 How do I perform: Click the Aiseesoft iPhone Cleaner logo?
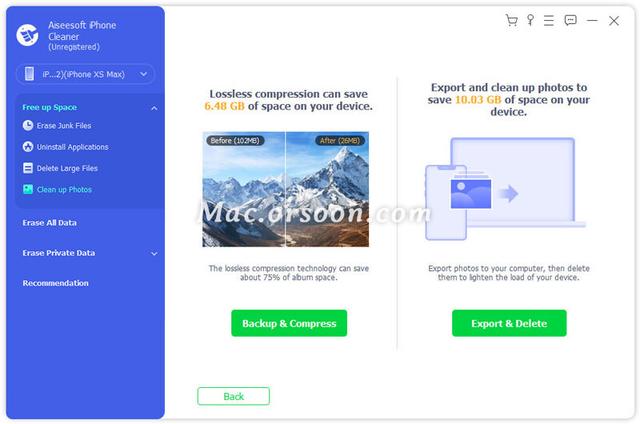click(27, 35)
